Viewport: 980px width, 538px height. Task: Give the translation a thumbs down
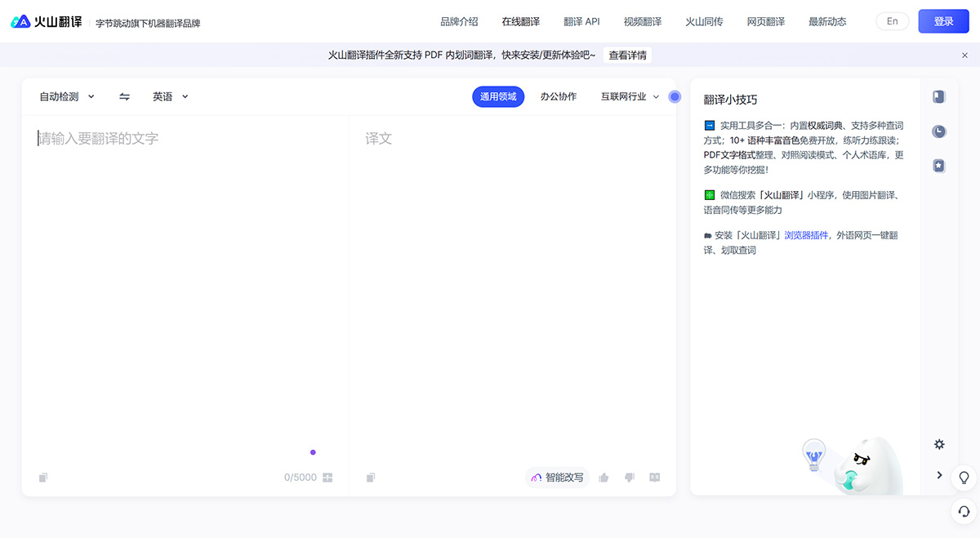629,477
